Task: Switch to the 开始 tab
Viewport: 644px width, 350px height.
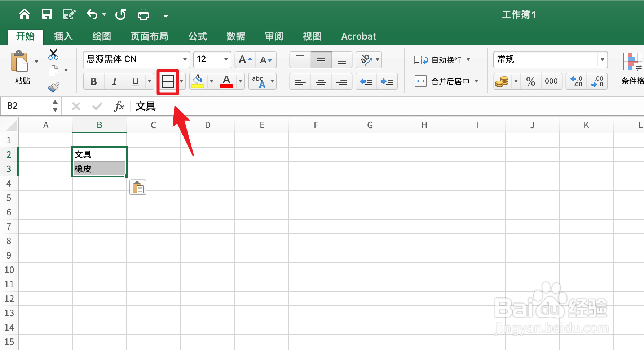Action: pyautogui.click(x=25, y=36)
